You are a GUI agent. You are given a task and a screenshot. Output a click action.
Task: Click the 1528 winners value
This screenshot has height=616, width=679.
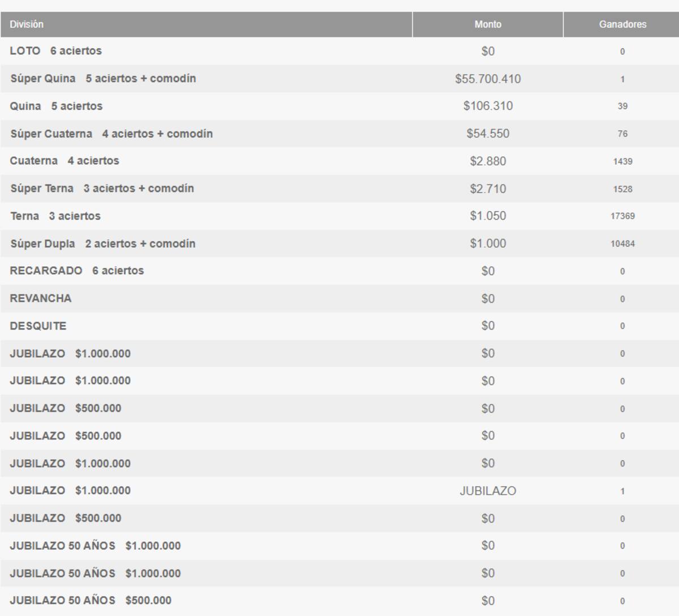coord(622,189)
